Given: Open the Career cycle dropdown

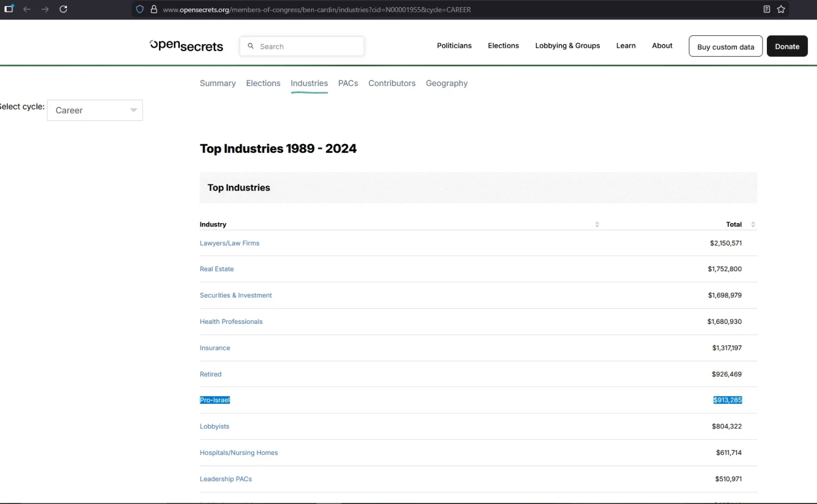Looking at the screenshot, I should coord(95,110).
